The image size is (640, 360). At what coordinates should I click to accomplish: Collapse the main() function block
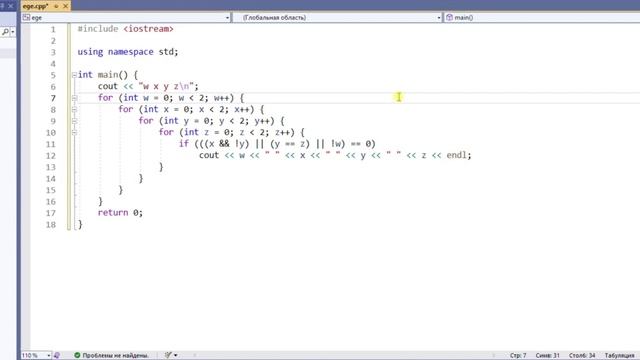point(74,75)
